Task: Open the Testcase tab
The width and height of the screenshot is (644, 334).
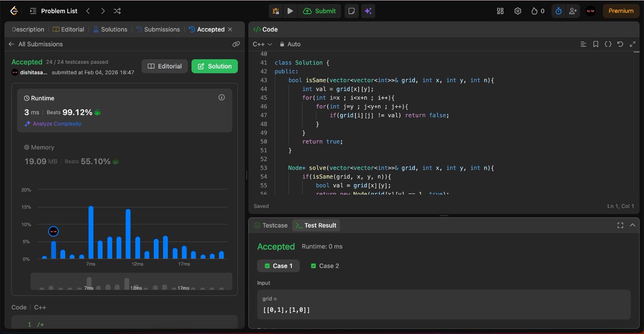Action: click(270, 226)
